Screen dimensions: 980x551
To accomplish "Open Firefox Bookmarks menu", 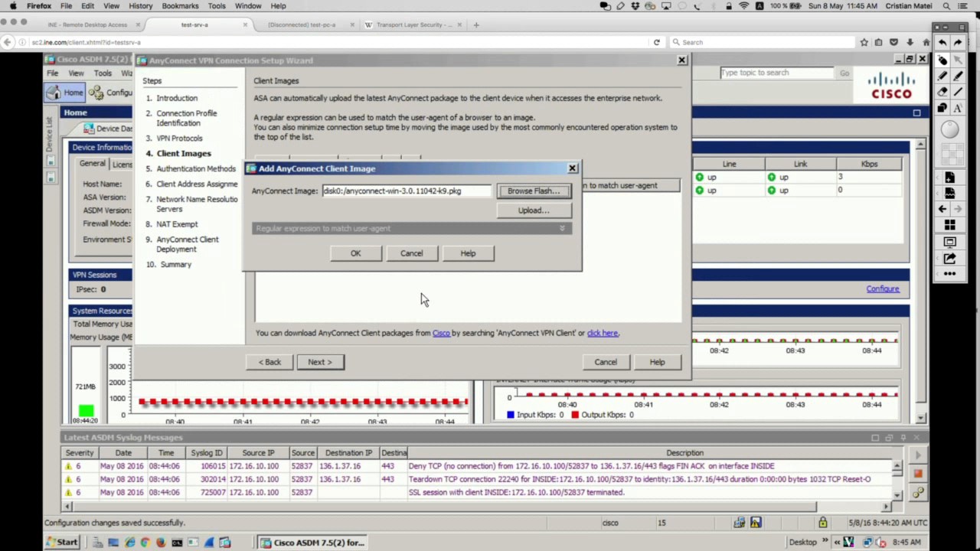I will pos(180,6).
